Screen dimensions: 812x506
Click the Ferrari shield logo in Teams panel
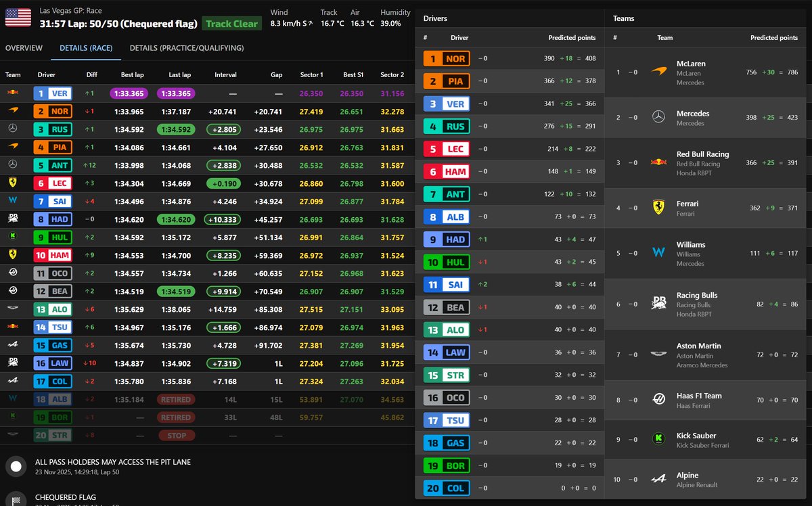point(658,208)
